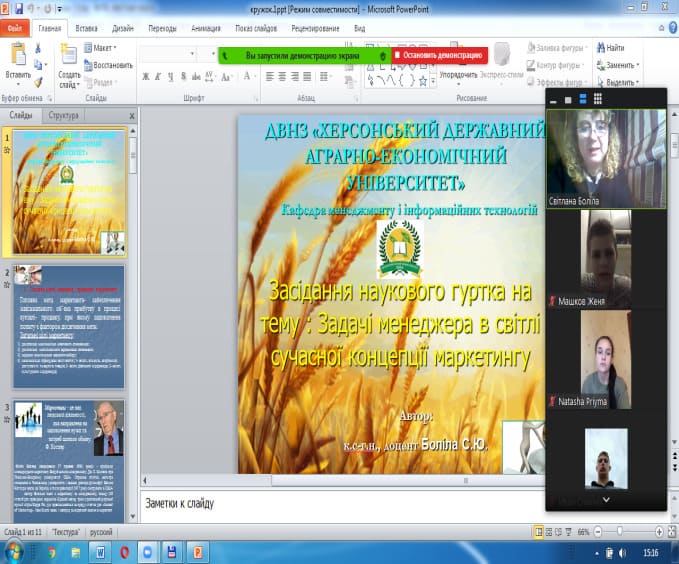Screen dimensions: 679x564
Task: Click the zoom slider handle in status bar
Action: [620, 532]
